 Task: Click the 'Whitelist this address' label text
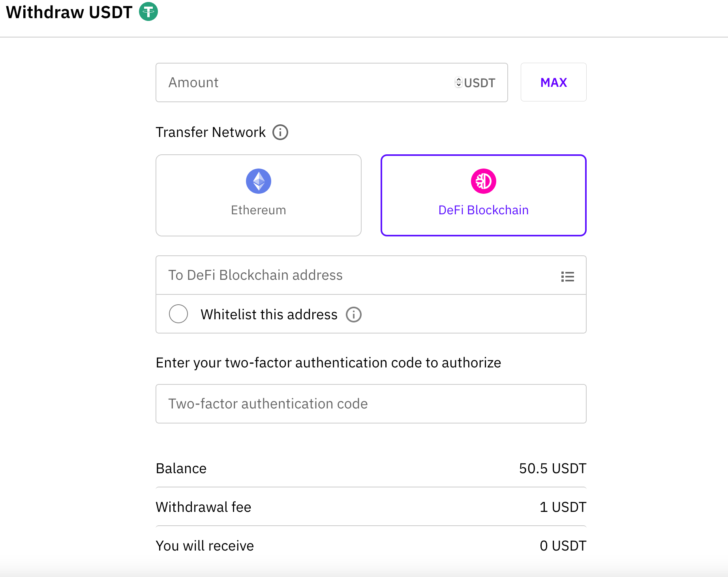coord(269,315)
